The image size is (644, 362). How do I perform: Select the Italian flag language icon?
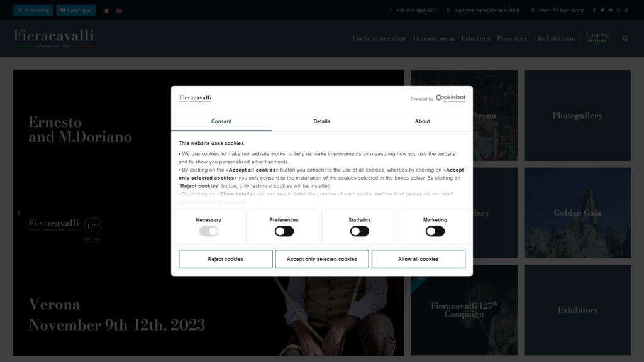106,11
